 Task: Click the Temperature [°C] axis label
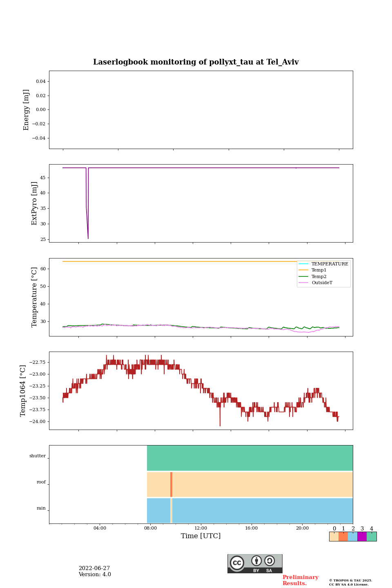pyautogui.click(x=34, y=297)
